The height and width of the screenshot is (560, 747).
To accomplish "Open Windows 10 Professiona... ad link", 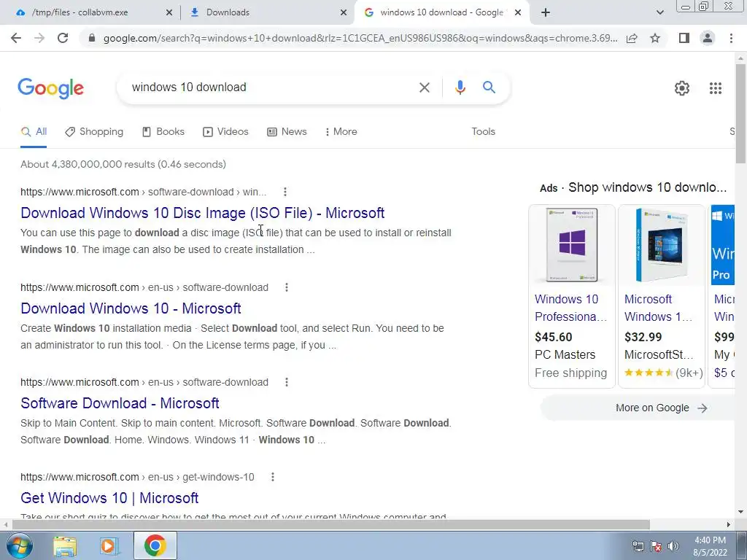I will point(570,308).
